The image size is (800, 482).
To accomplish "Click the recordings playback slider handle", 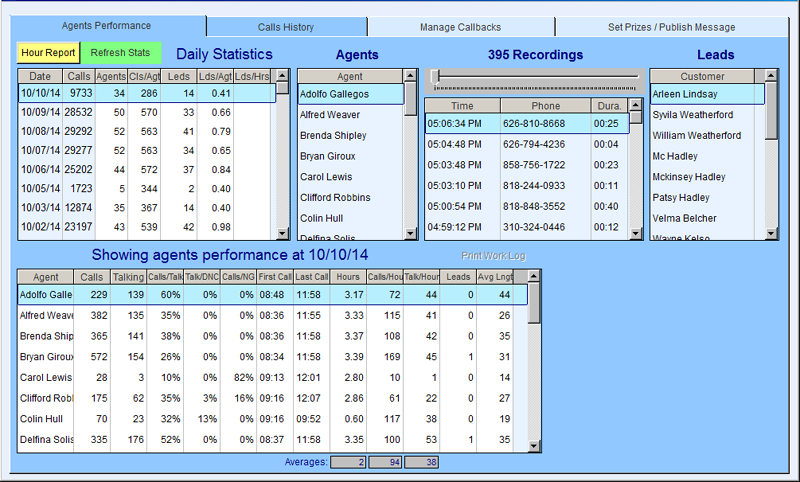I will point(435,77).
